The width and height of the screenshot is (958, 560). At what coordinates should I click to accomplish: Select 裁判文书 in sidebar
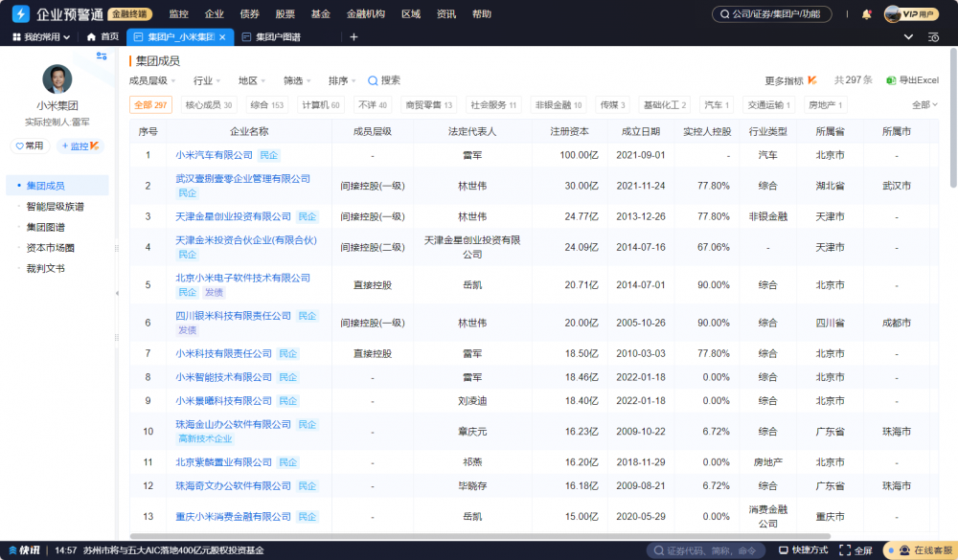45,269
